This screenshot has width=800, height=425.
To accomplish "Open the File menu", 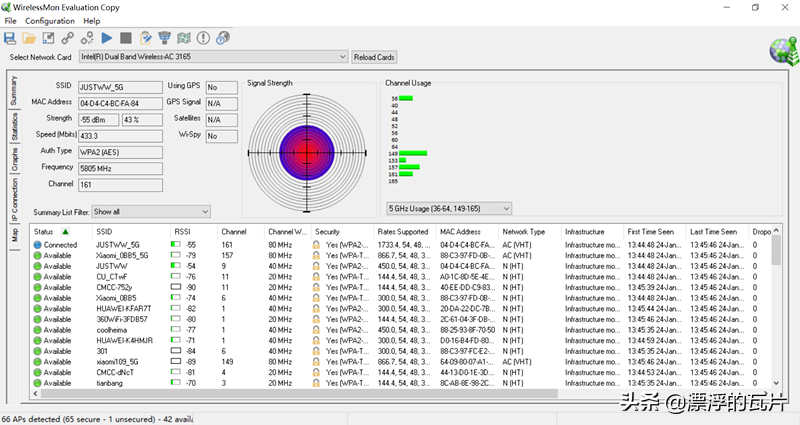I will click(10, 21).
